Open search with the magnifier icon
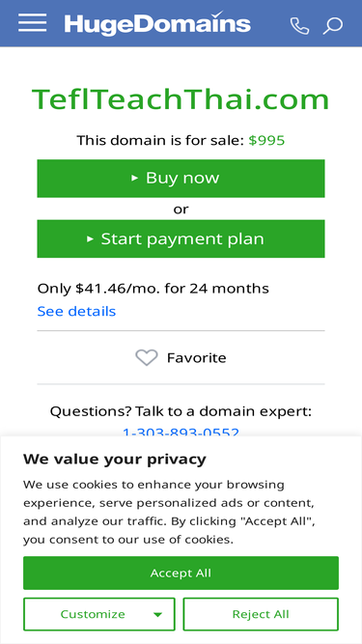This screenshot has height=644, width=362. click(332, 26)
